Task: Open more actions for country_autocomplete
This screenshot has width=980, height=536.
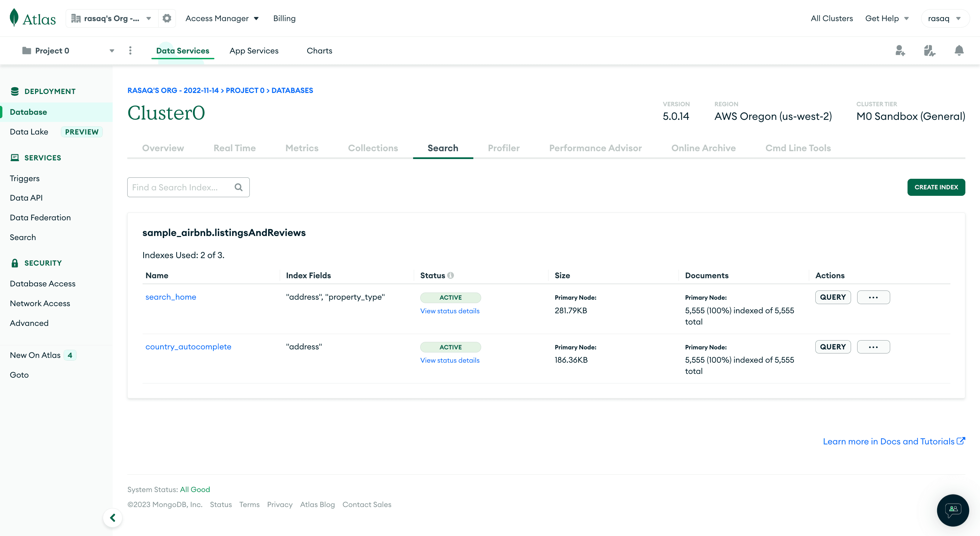Action: click(x=873, y=347)
